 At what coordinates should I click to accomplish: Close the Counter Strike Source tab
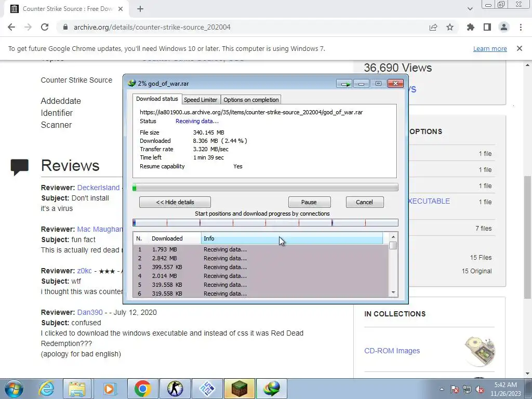121,9
